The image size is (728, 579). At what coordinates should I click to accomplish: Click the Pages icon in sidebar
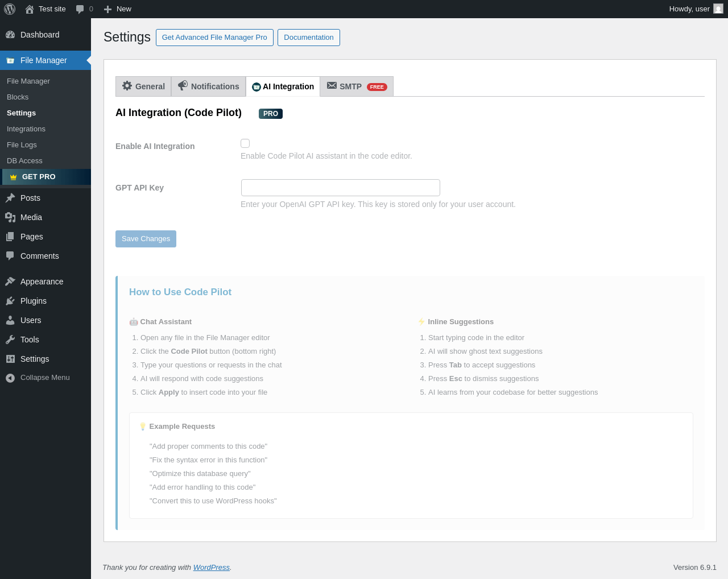[10, 237]
